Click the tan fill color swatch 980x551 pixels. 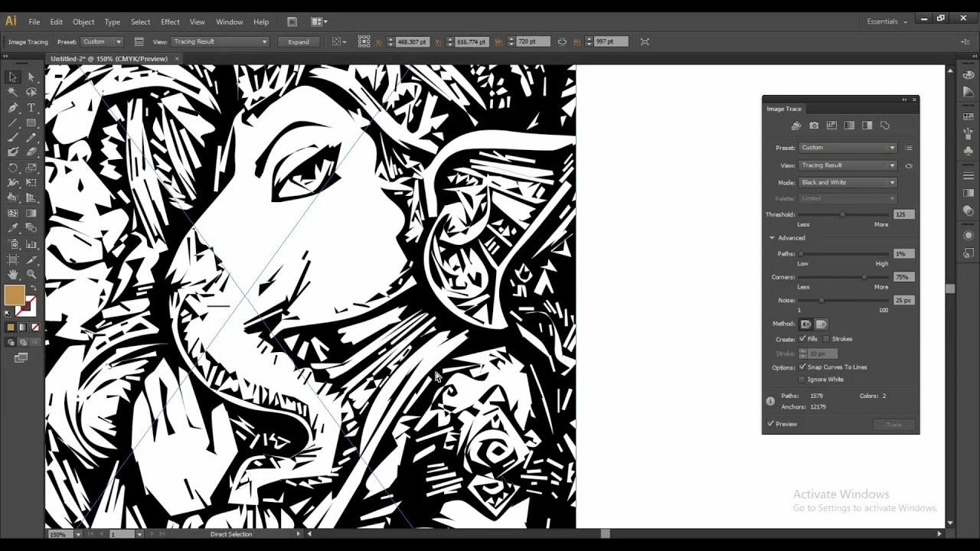click(14, 295)
